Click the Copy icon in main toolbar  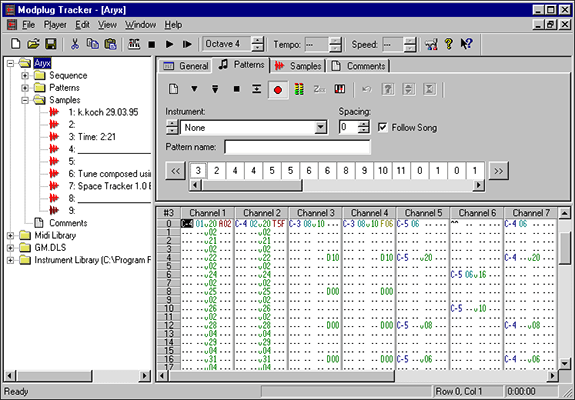93,44
